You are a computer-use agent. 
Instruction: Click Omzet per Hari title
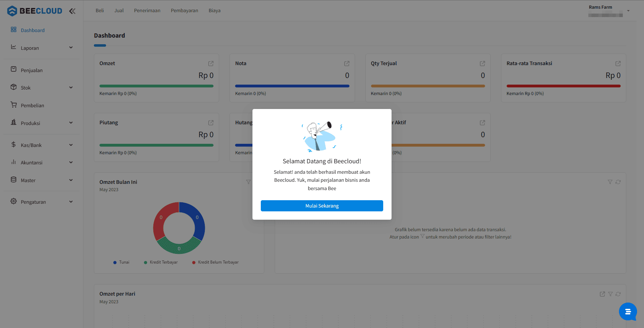117,294
